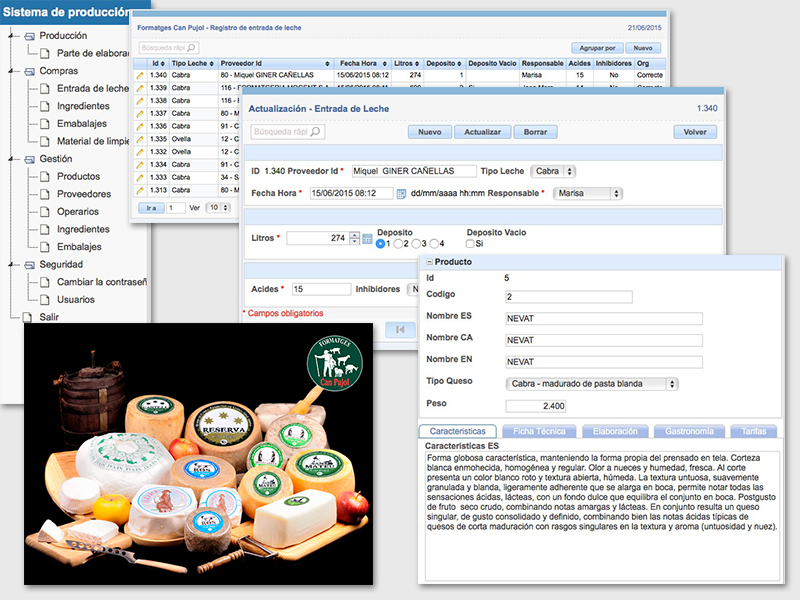Open Productos in Gestión tree
The width and height of the screenshot is (800, 600).
tap(78, 177)
